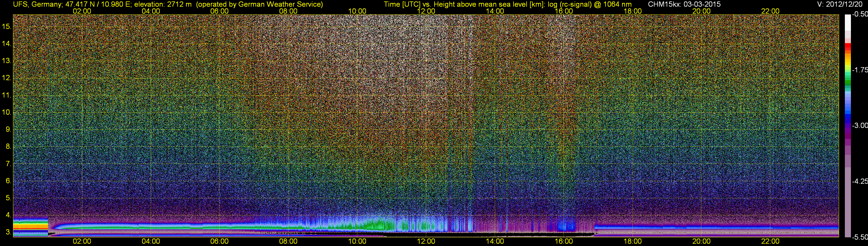Click the "-4.25" color scale value

[860, 181]
